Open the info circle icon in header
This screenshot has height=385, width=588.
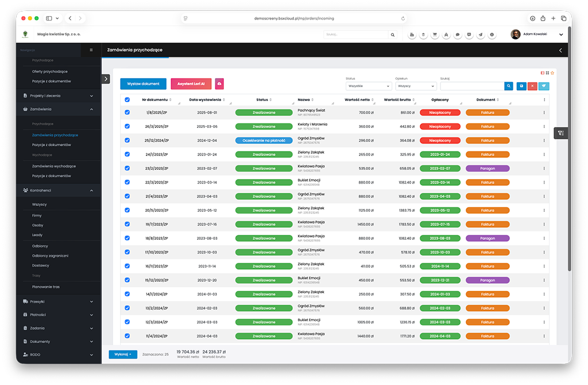click(492, 35)
